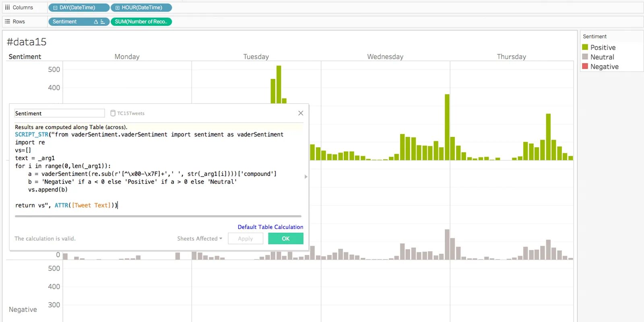Click 'Results are computed along Table (across).' text
The image size is (644, 322).
[x=71, y=127]
